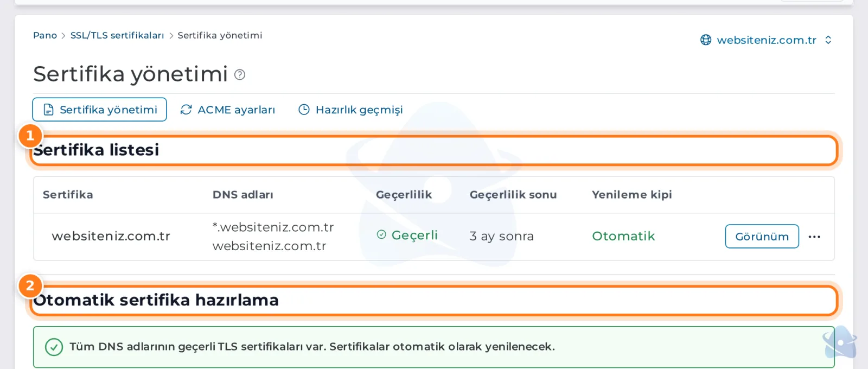Click the 3 ay sonra expiry value
This screenshot has height=369, width=868.
[x=502, y=237]
